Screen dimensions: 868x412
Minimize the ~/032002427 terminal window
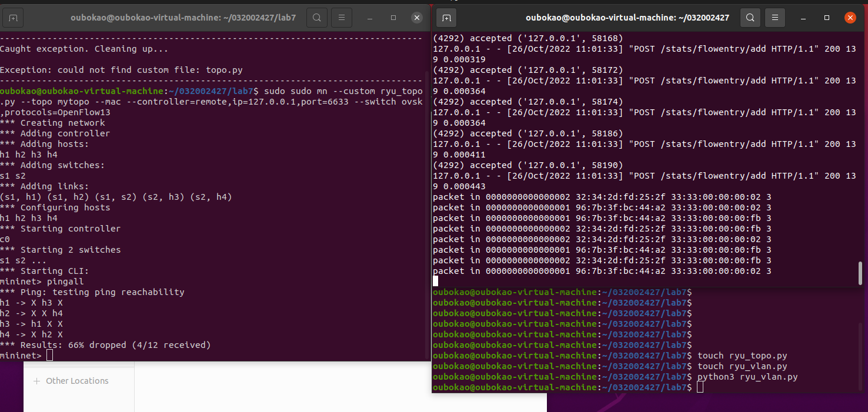tap(803, 18)
